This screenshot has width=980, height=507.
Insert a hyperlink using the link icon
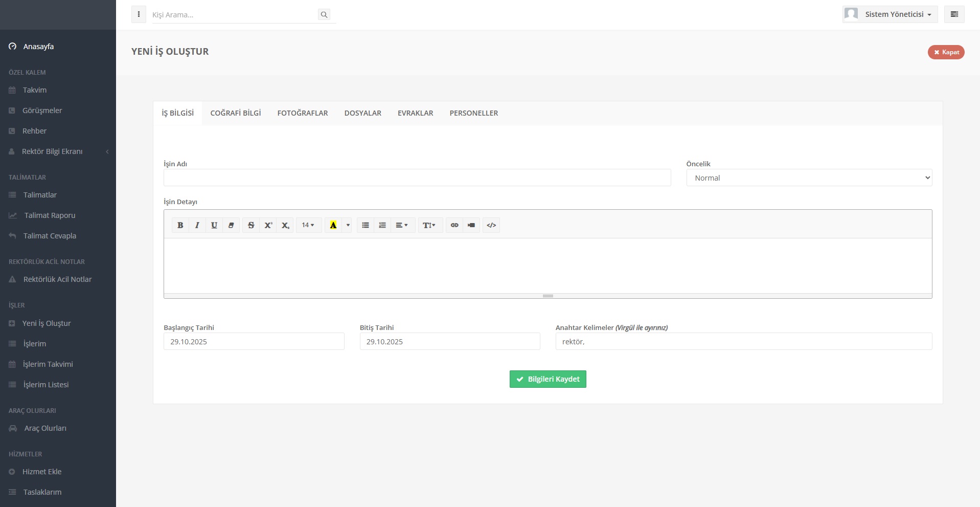pos(454,225)
